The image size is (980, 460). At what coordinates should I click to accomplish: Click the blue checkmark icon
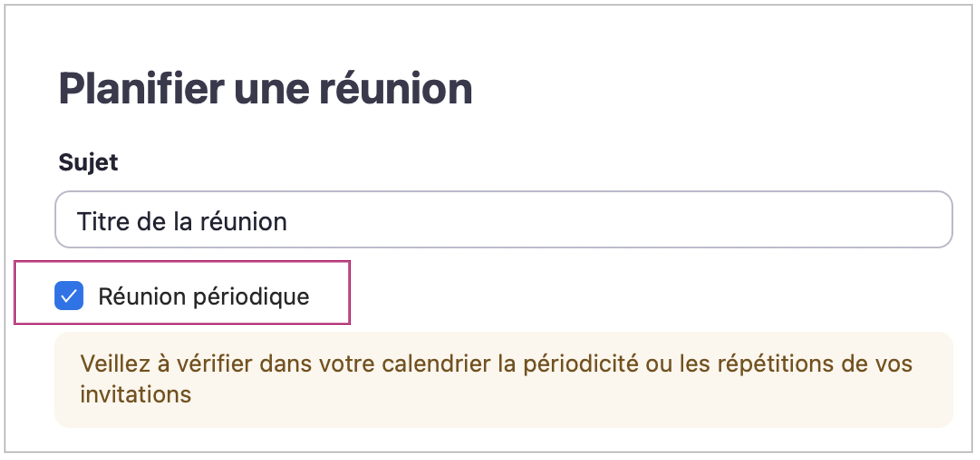point(69,296)
